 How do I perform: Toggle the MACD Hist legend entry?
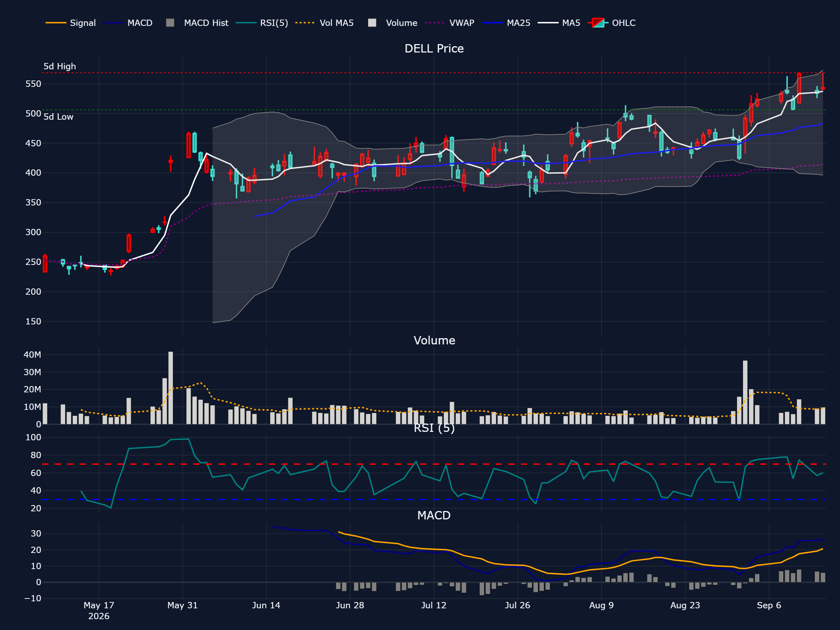coord(197,23)
